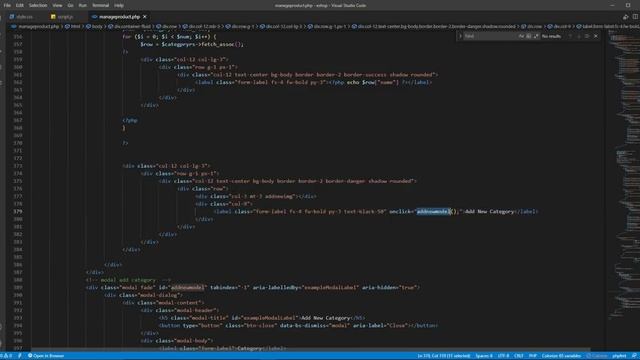Click the CRLF end of line indicator
This screenshot has width=640, height=360.
[x=518, y=356]
